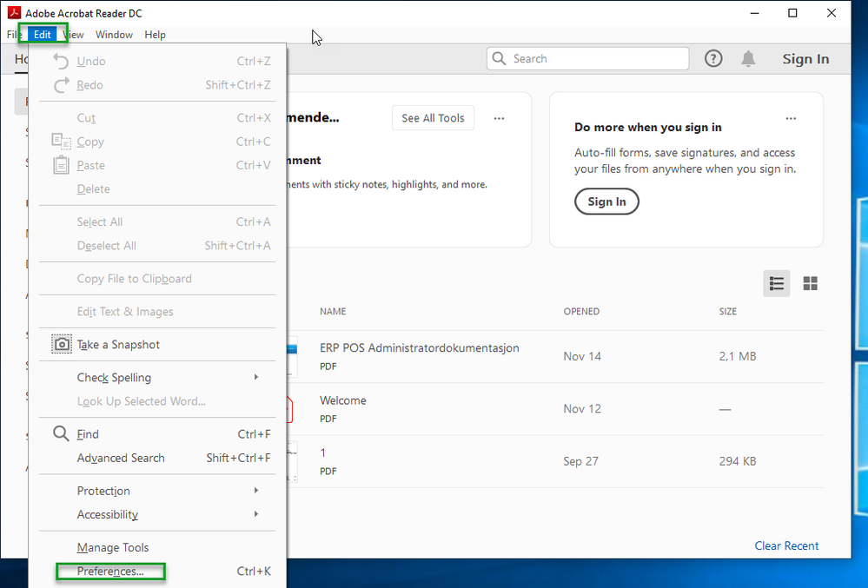Open more options on sign-in card
This screenshot has height=588, width=868.
(791, 118)
